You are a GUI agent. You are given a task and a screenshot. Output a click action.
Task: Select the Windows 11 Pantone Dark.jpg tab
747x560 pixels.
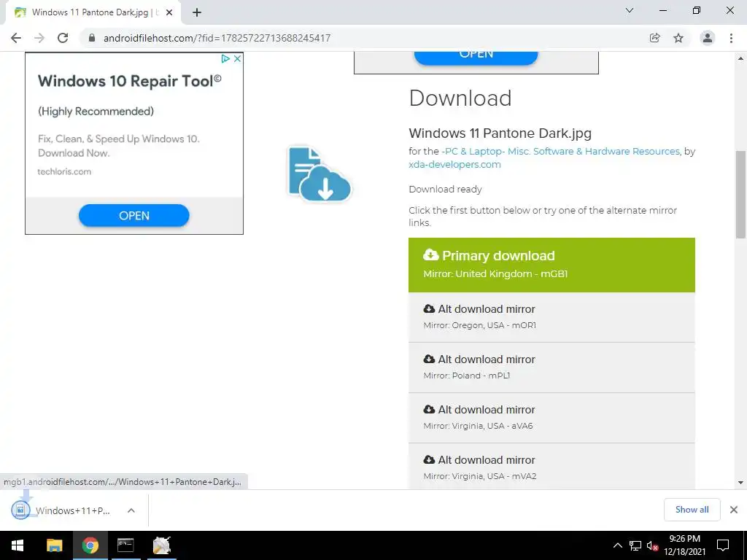pos(93,13)
